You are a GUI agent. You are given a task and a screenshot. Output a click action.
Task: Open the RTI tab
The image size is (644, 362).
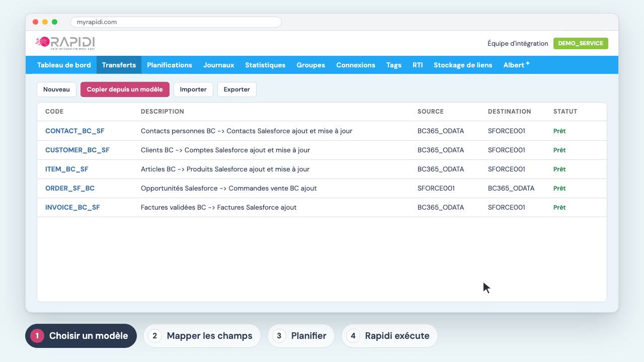418,65
